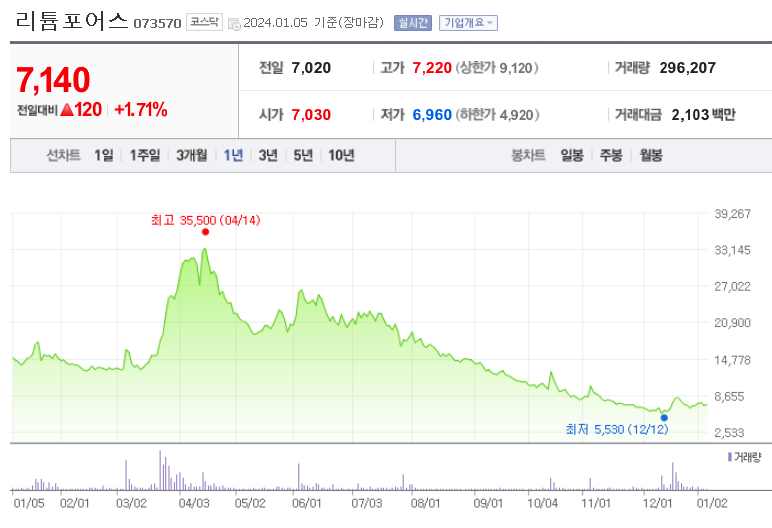The width and height of the screenshot is (772, 528).
Task: Select the 5년 line chart period
Action: tap(303, 156)
